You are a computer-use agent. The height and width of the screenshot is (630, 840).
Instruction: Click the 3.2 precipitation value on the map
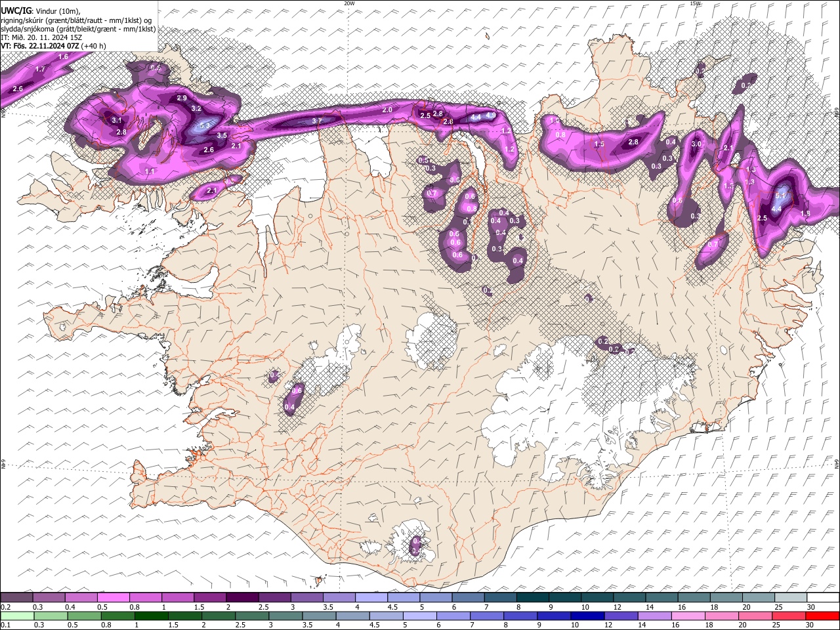(x=196, y=108)
